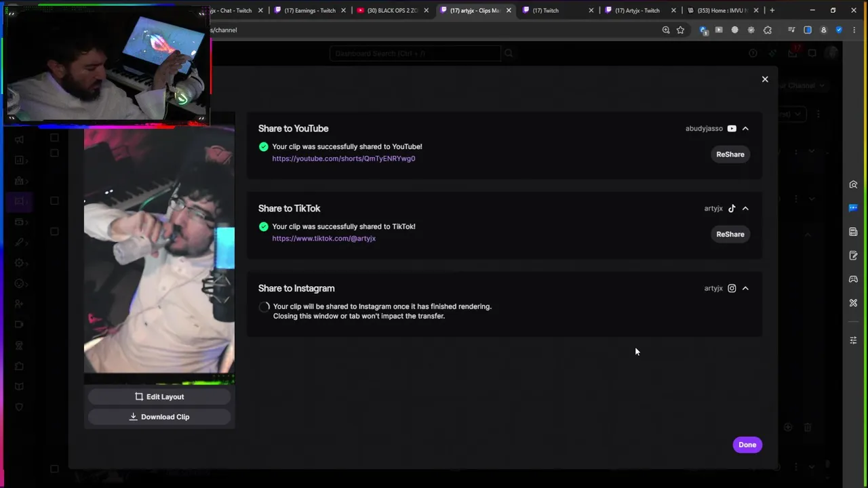
Task: Click the Dashboard Search field behind dialog
Action: pos(415,54)
